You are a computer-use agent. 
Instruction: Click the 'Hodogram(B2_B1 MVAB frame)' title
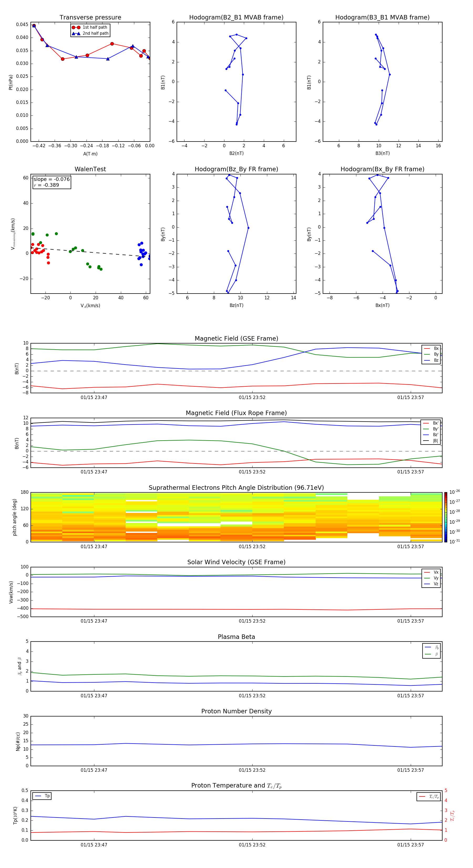coord(236,18)
